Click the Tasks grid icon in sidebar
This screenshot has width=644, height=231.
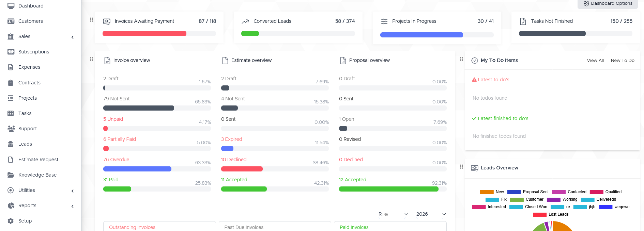11,113
